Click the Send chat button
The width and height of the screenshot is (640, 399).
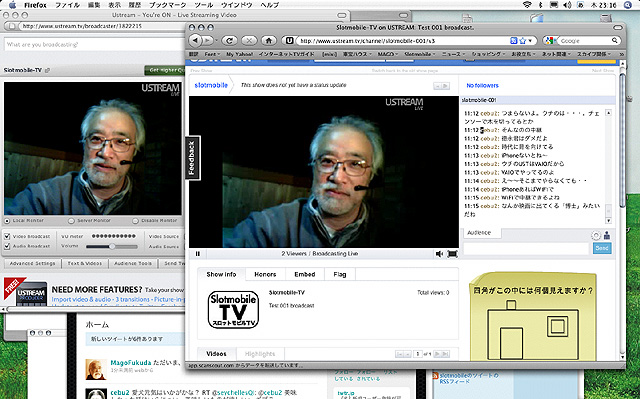pos(602,248)
